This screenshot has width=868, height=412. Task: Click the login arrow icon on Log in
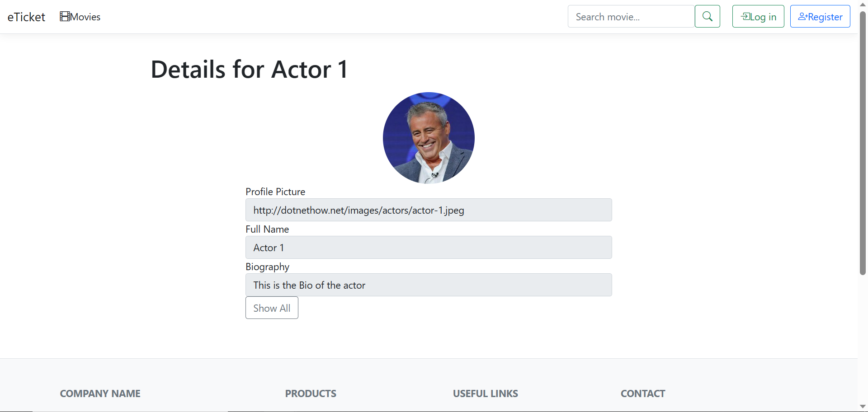(746, 16)
